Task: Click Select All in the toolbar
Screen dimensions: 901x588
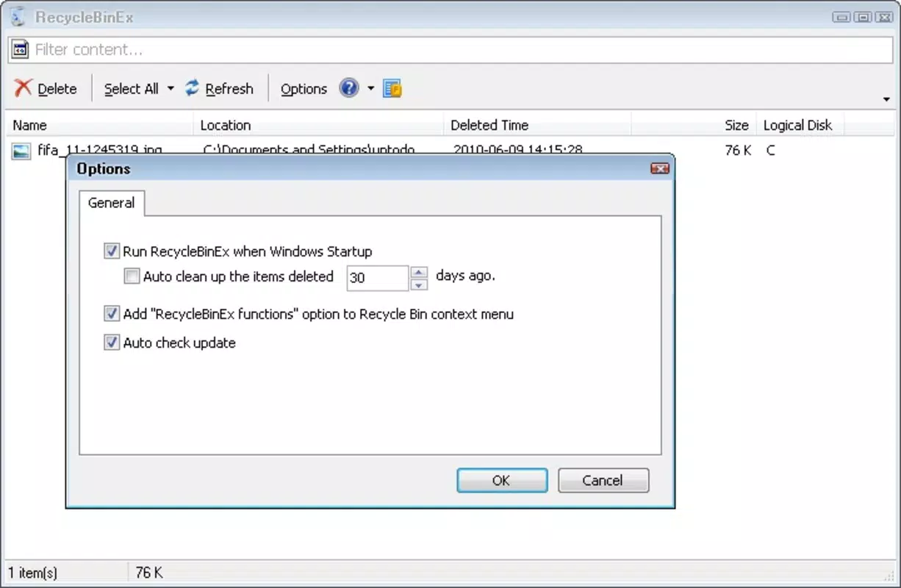Action: pos(131,89)
